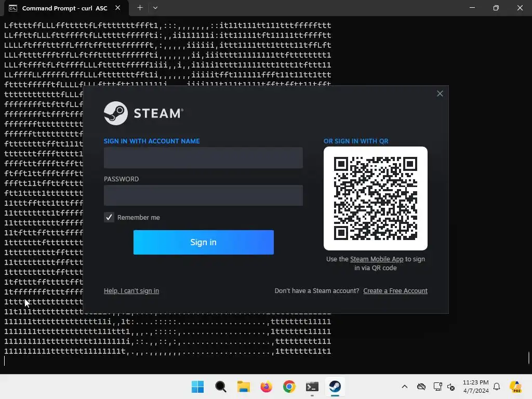532x399 pixels.
Task: Close the Steam sign-in dialog
Action: coord(440,94)
